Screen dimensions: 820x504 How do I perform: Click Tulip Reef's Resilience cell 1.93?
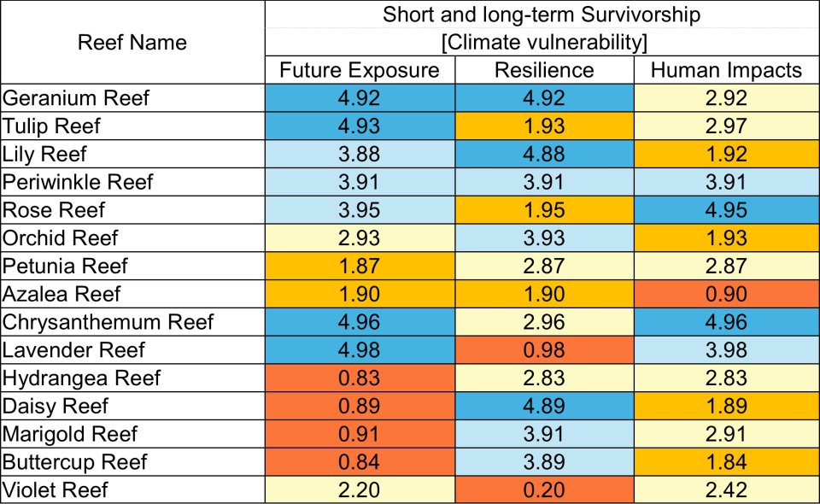click(544, 126)
